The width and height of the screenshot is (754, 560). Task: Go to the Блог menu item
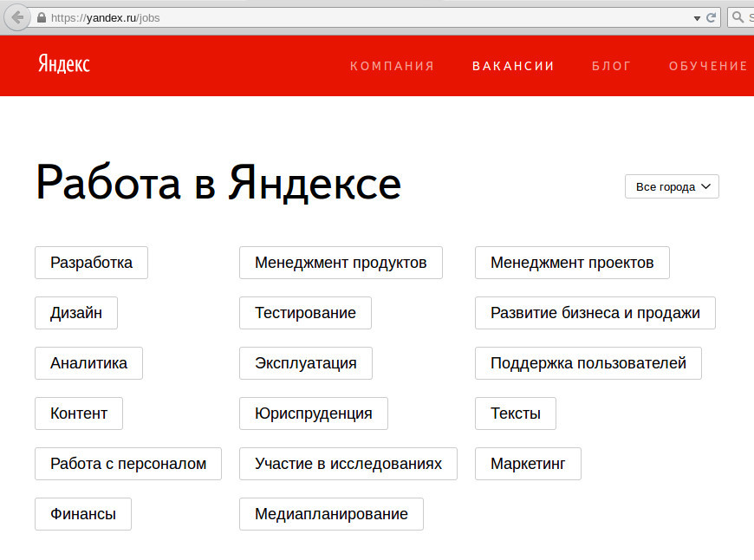tap(611, 66)
